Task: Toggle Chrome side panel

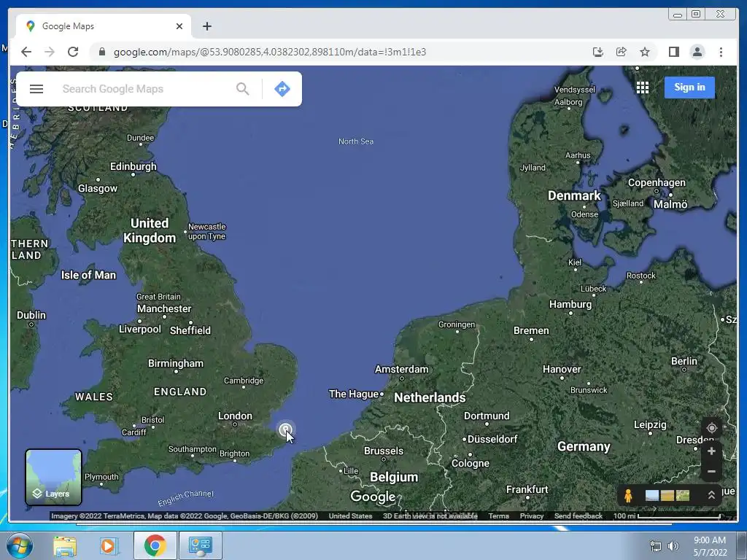Action: click(x=673, y=52)
